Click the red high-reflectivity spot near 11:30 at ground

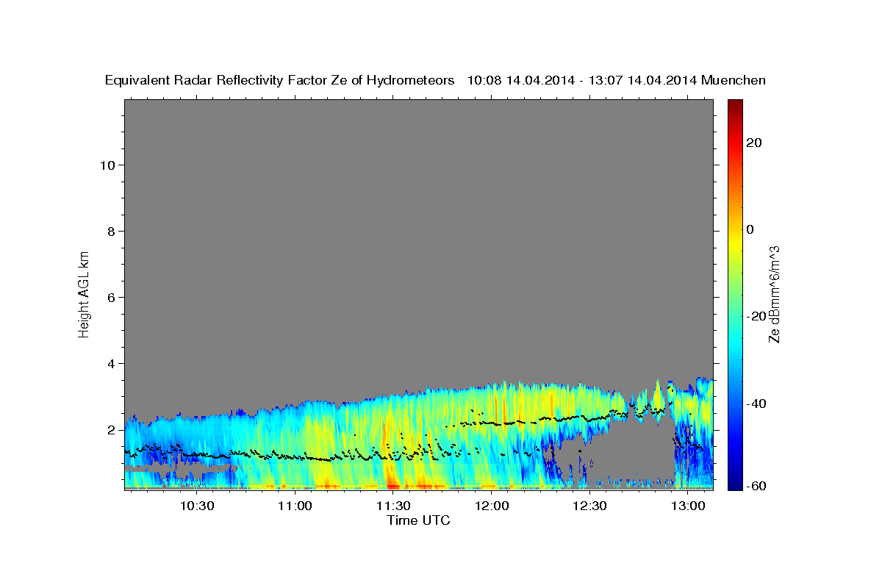click(x=392, y=485)
